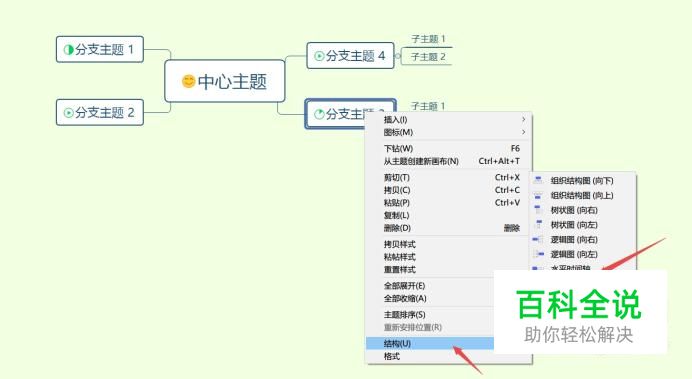Pick 组织结构图 (向下) from the structure submenu

(583, 180)
